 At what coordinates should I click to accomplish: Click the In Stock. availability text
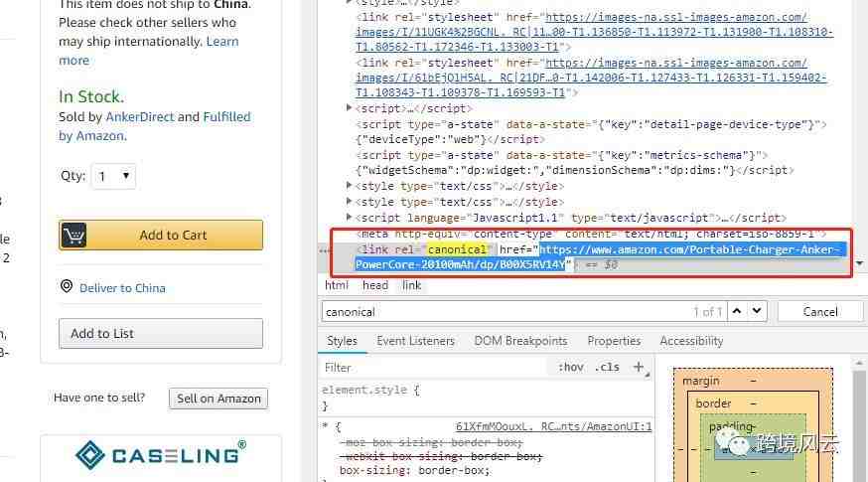(91, 97)
